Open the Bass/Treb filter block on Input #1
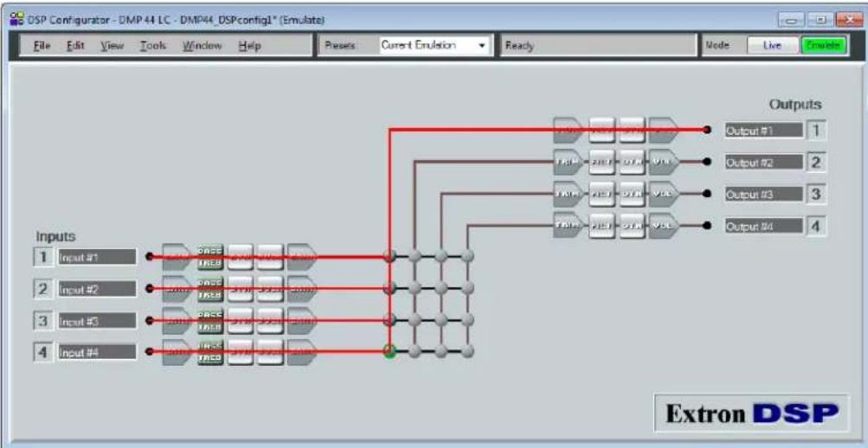868x448 pixels. click(x=210, y=257)
